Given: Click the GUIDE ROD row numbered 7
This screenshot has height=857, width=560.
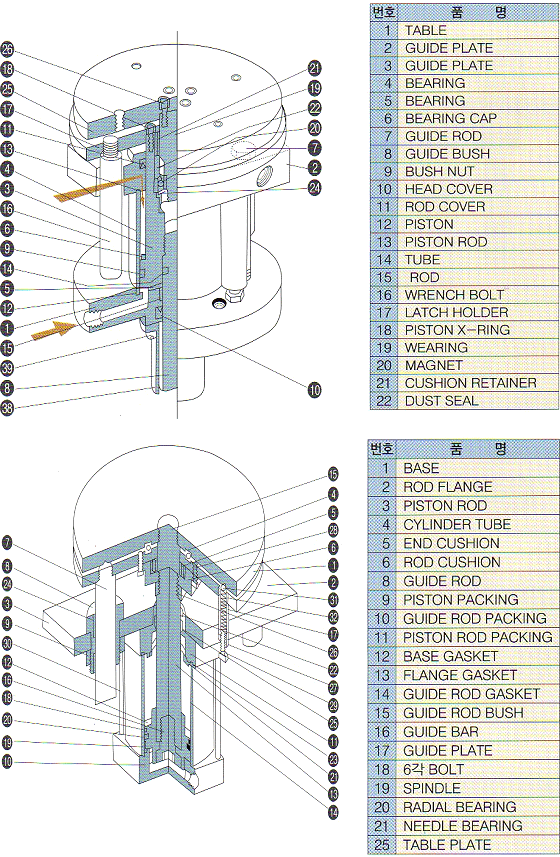Looking at the screenshot, I should click(464, 136).
